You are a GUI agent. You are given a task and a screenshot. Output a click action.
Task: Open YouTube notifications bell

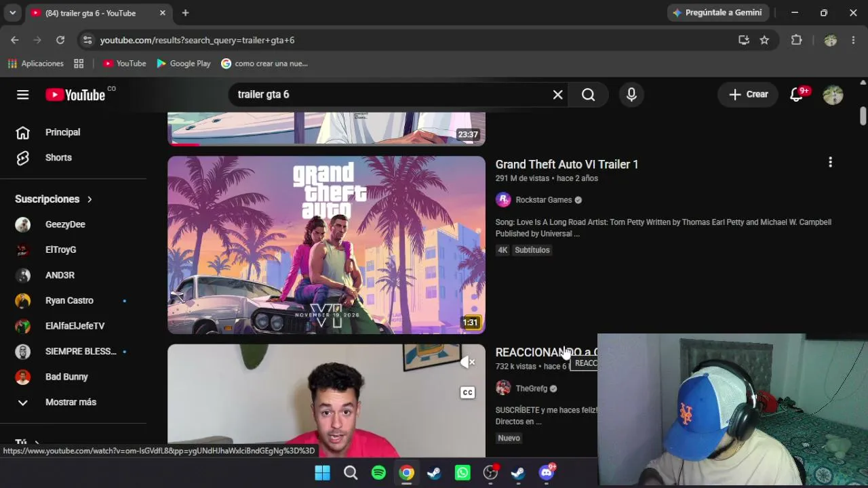(x=797, y=95)
